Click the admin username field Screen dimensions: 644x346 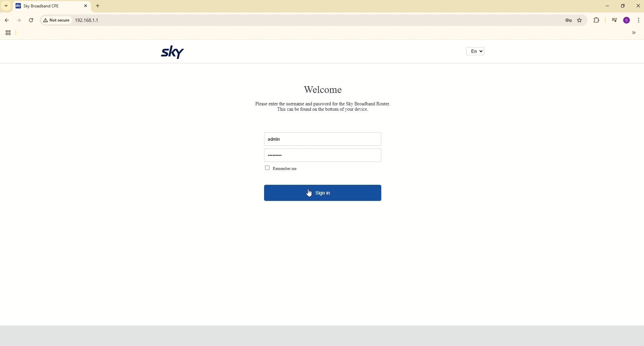click(322, 139)
